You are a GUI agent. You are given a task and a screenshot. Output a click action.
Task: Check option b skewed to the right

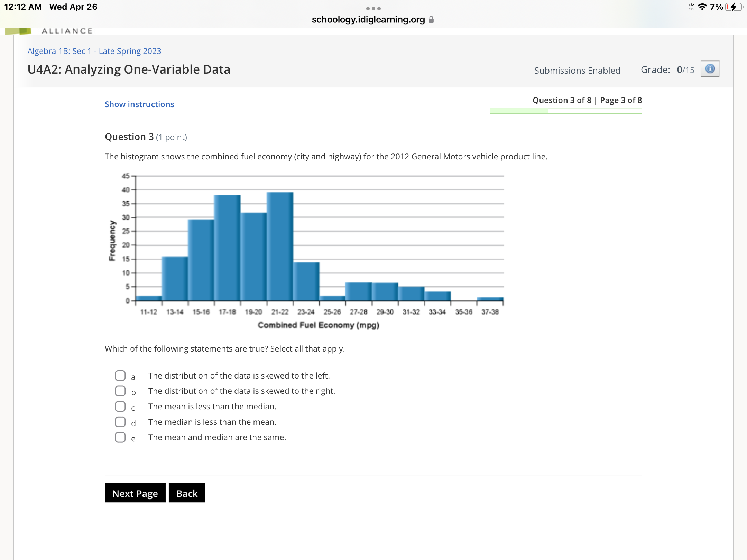tap(120, 391)
